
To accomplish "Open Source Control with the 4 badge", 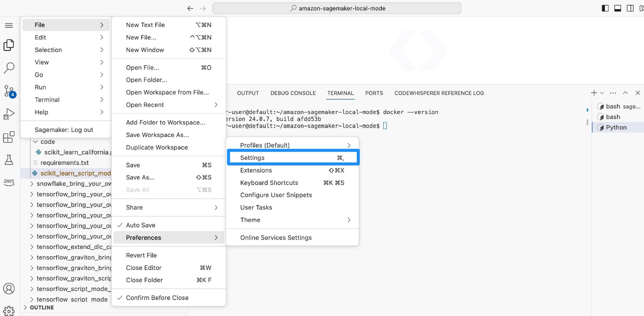I will click(9, 90).
